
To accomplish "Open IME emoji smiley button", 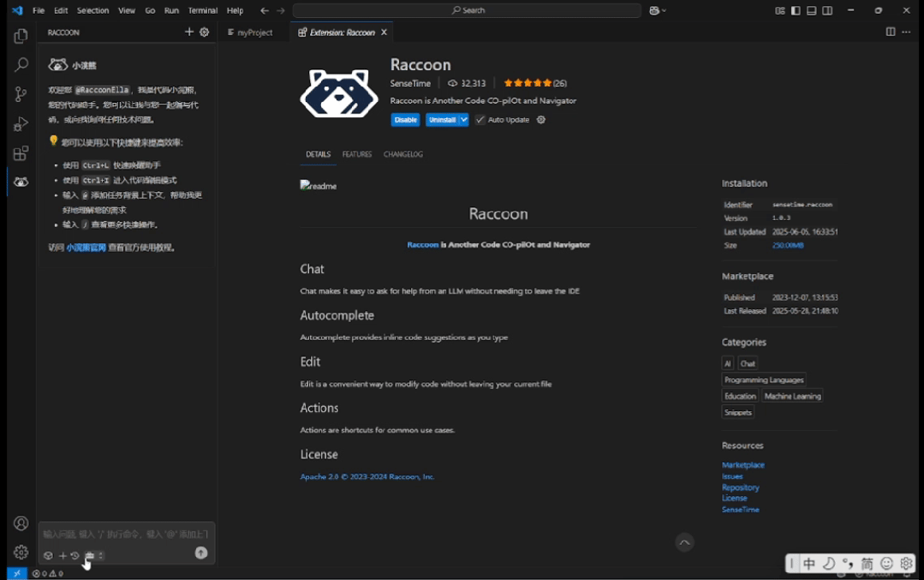I will tap(886, 564).
